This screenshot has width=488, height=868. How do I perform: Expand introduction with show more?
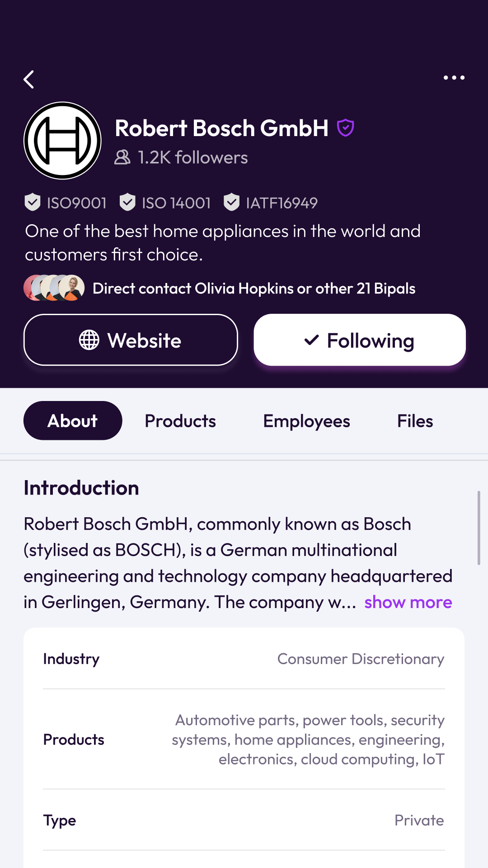coord(408,602)
